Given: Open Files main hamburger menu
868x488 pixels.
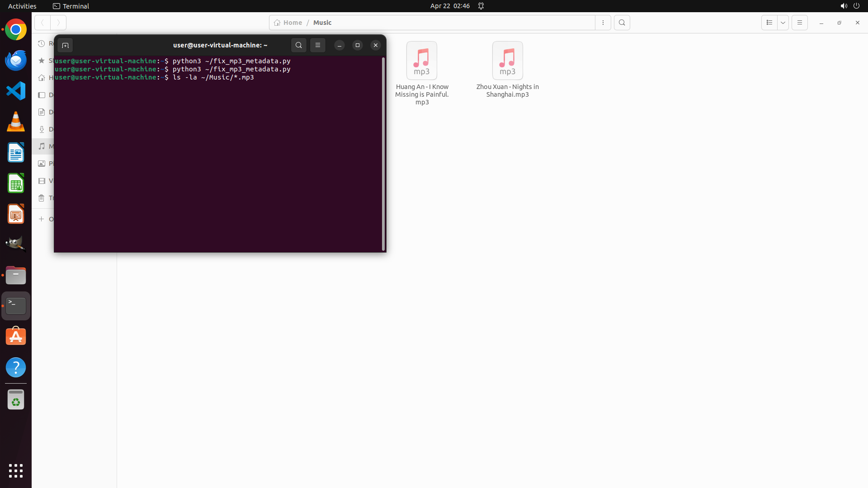Looking at the screenshot, I should click(799, 23).
